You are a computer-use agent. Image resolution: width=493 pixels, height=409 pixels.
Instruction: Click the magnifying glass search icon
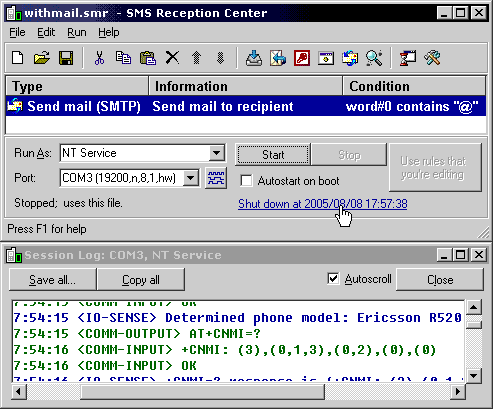coord(374,58)
